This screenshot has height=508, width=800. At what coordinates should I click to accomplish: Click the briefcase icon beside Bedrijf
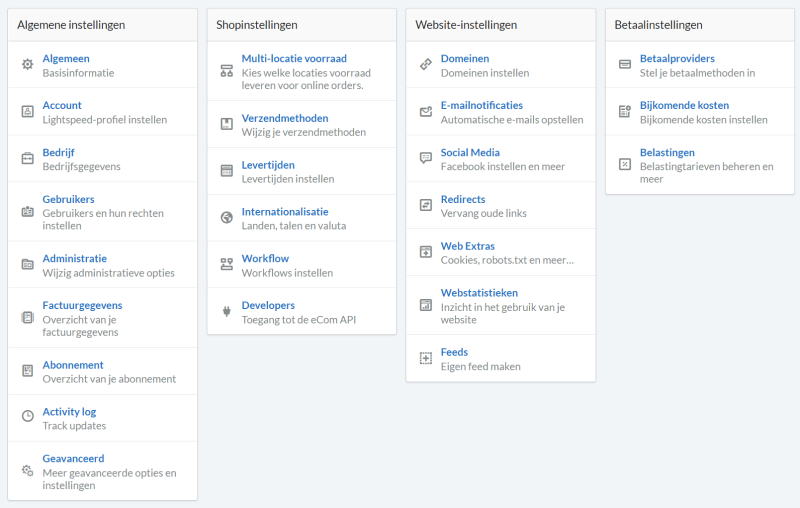28,159
